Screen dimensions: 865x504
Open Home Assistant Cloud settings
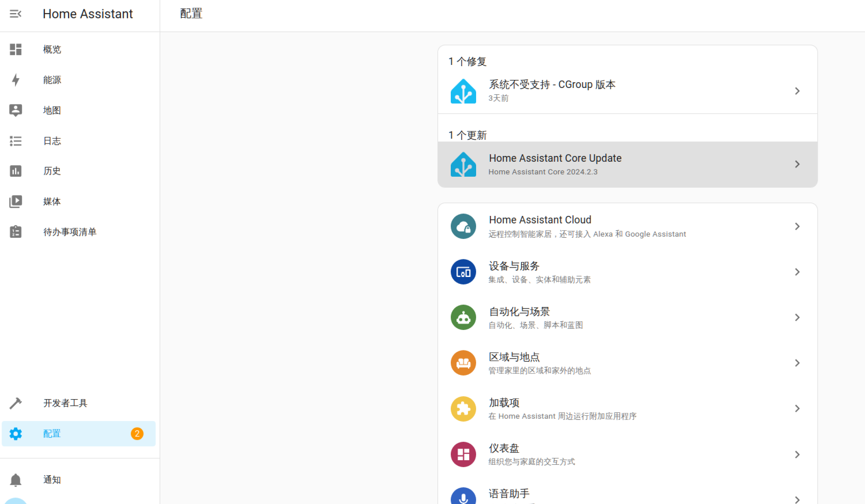point(627,225)
